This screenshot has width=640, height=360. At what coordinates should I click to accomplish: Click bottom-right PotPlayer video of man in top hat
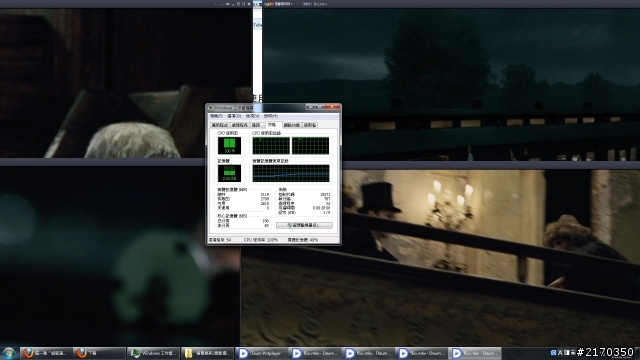[x=441, y=258]
